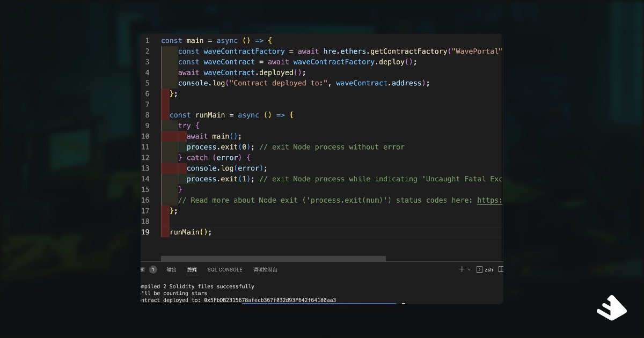Click the problems count badge showing 1

[153, 270]
